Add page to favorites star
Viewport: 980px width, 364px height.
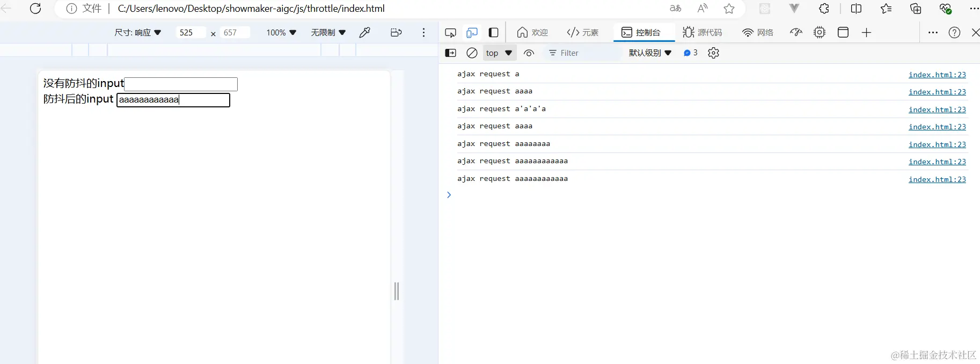729,9
